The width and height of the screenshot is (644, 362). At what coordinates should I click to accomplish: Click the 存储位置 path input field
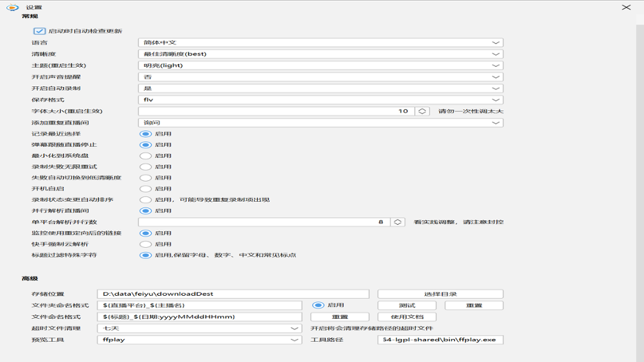[233, 294]
